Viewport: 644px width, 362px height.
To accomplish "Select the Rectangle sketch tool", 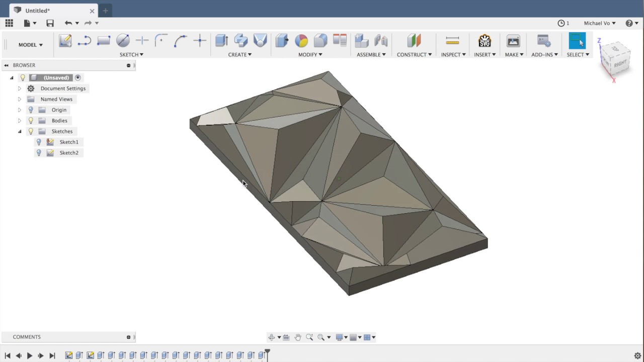I will tap(104, 41).
